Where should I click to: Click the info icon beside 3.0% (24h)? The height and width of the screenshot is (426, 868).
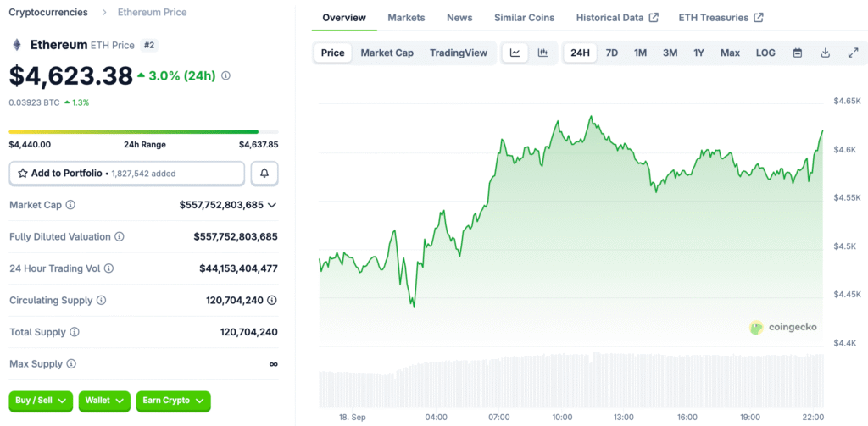(x=225, y=75)
